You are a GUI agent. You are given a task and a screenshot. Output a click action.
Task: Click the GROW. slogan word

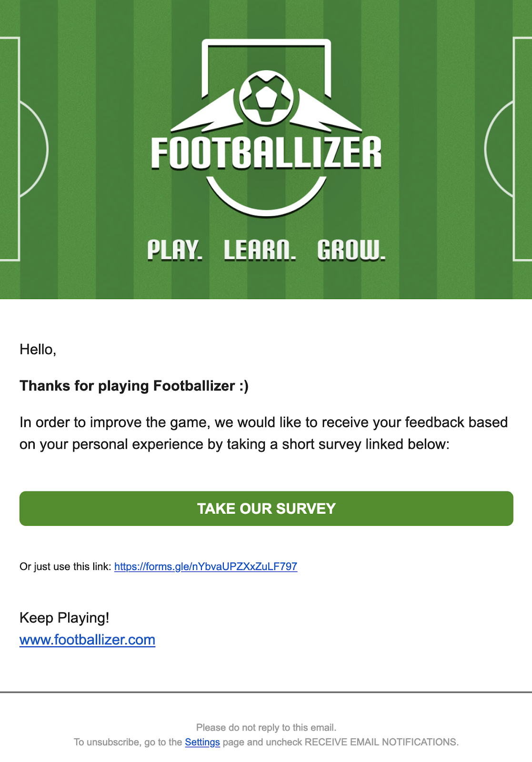coord(351,250)
